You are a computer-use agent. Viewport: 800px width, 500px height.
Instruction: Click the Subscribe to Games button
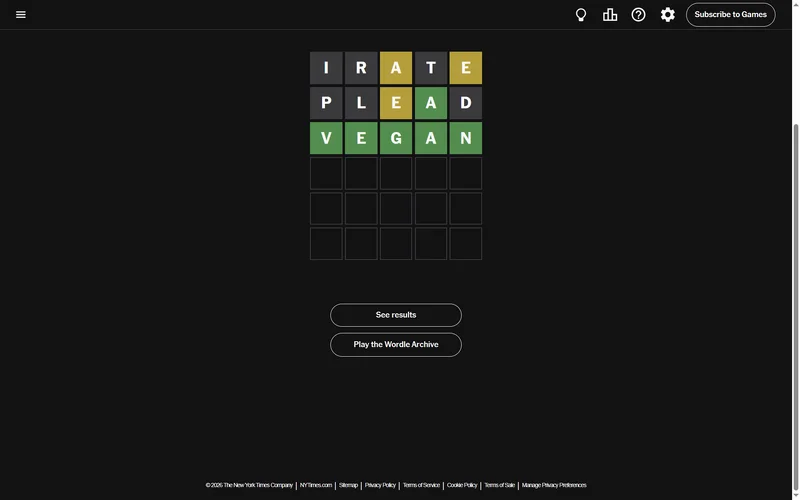tap(731, 15)
